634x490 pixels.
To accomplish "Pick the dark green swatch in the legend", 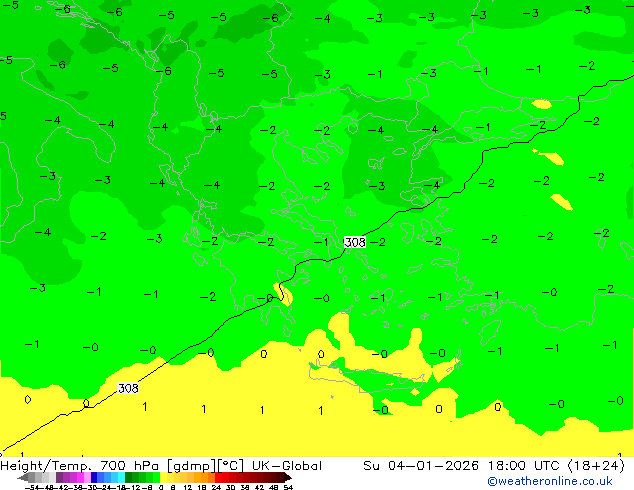I will [x=129, y=478].
